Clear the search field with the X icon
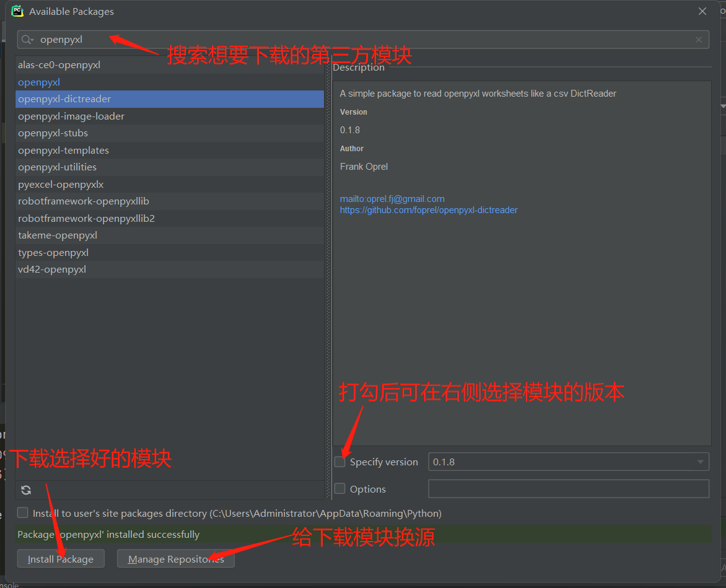Viewport: 726px width, 588px height. 699,40
